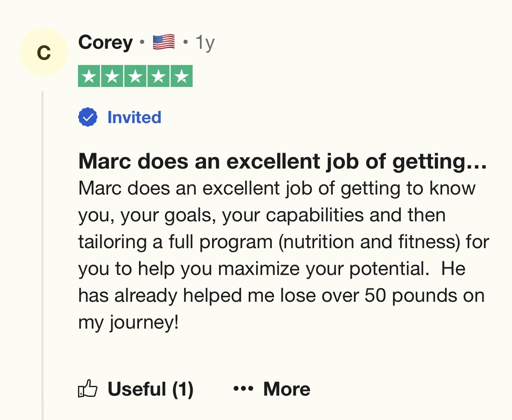
Task: Open the bold review title headline
Action: [282, 161]
